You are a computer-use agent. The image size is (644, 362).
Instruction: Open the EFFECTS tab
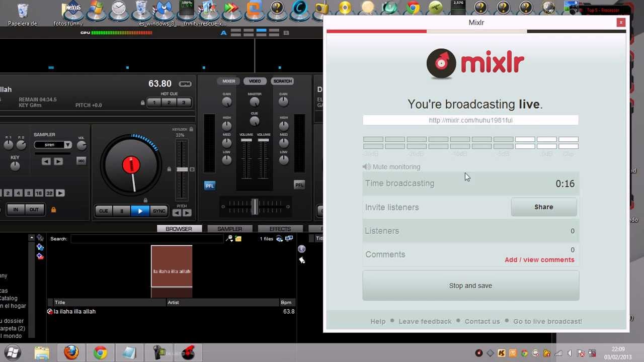[x=280, y=229]
